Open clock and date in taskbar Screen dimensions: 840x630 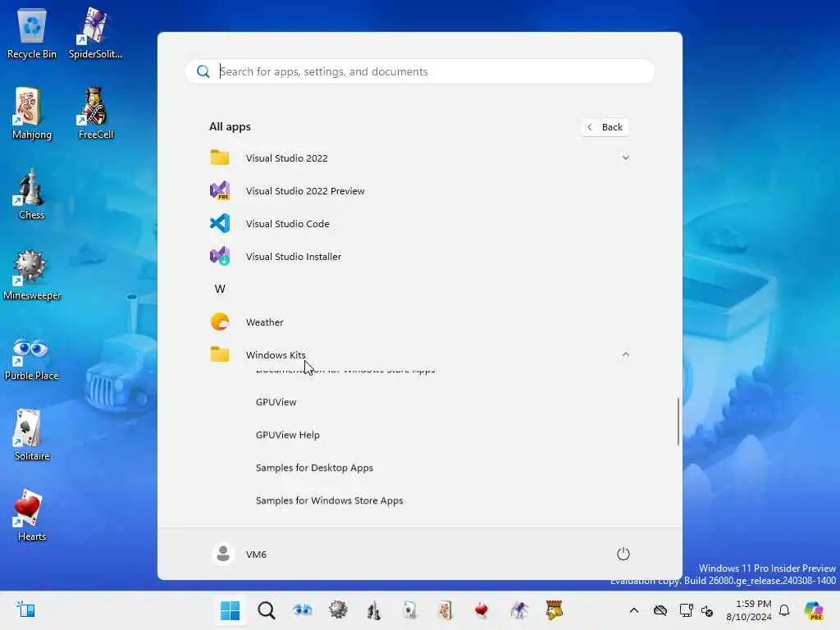click(749, 610)
